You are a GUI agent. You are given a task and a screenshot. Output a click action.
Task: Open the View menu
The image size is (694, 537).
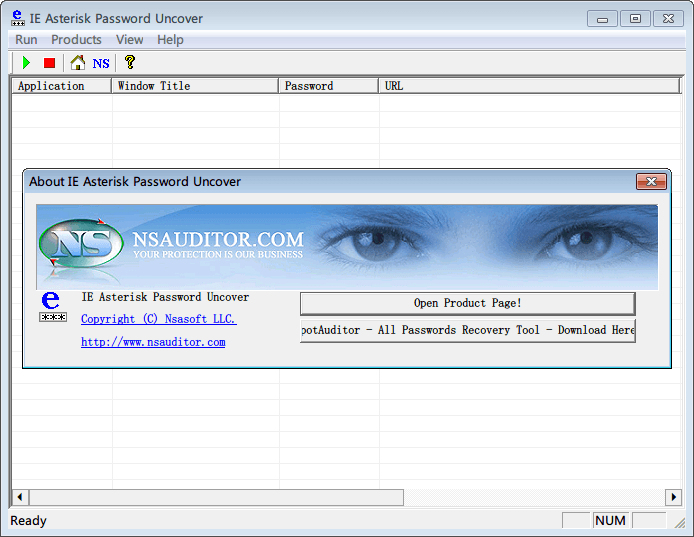click(129, 40)
